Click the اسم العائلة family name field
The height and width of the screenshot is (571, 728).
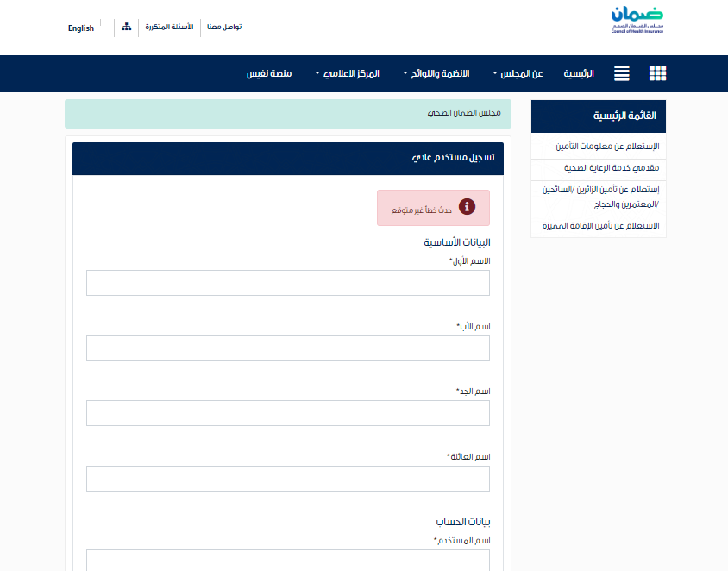(x=288, y=479)
